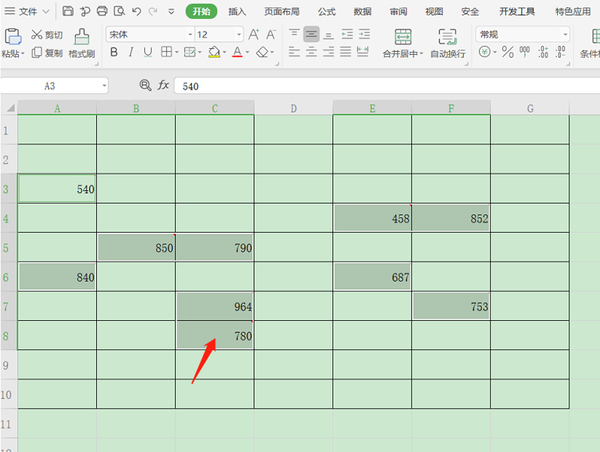Click the Undo arrow icon
Image resolution: width=600 pixels, height=452 pixels.
tap(137, 11)
